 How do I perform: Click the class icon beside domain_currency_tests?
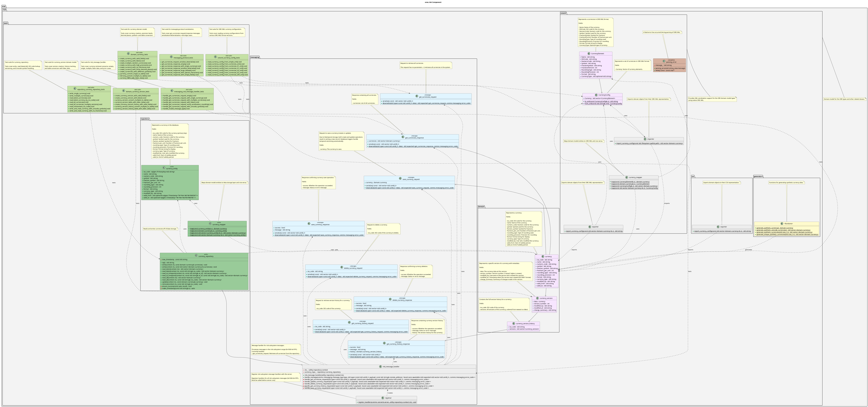[x=128, y=54]
